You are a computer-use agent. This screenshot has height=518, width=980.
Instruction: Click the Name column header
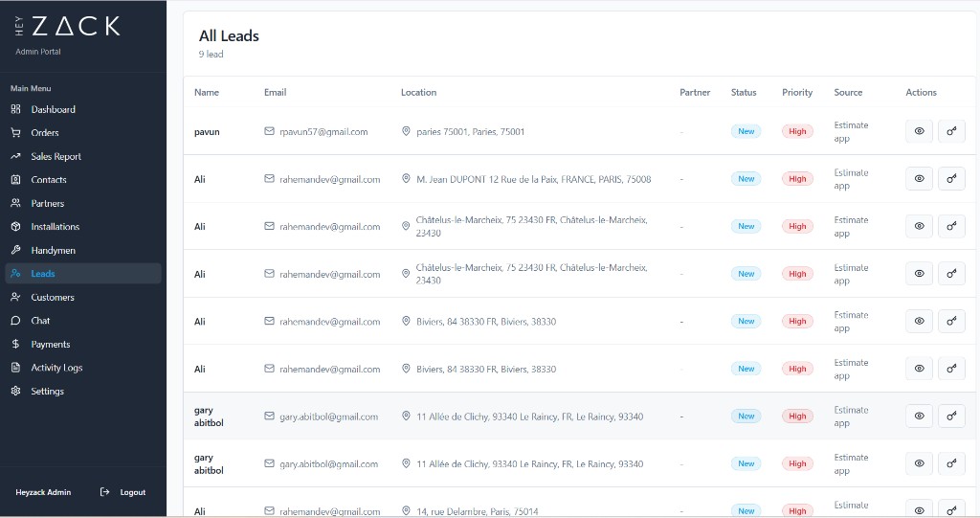tap(207, 92)
